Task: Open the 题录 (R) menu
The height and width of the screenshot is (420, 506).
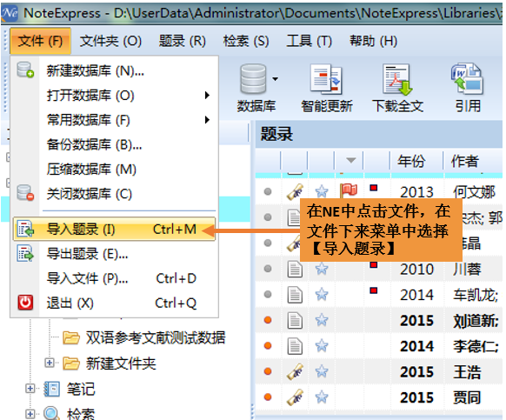Action: (183, 41)
